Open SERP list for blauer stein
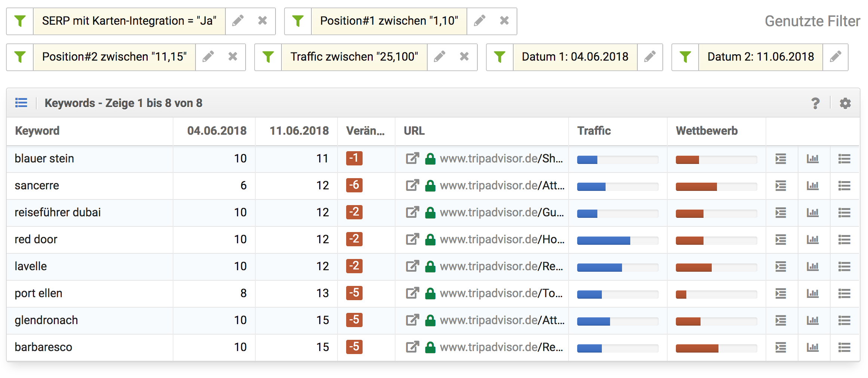 tap(781, 159)
